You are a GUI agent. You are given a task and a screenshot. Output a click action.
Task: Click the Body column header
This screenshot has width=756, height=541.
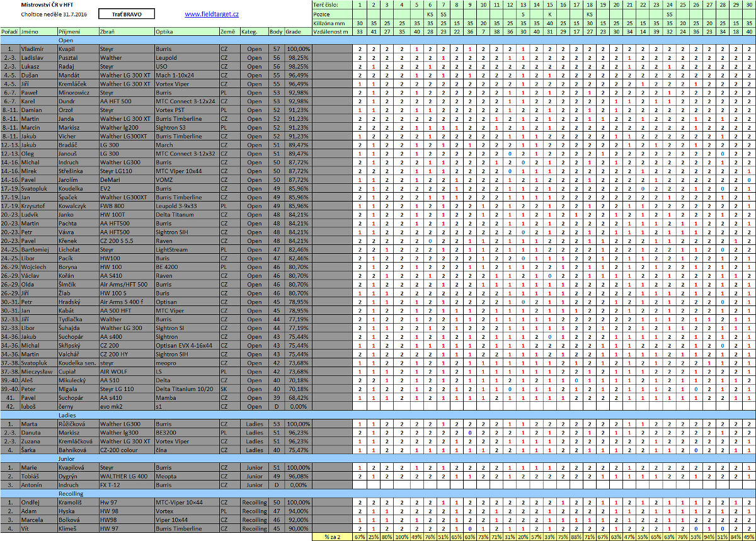pyautogui.click(x=275, y=31)
